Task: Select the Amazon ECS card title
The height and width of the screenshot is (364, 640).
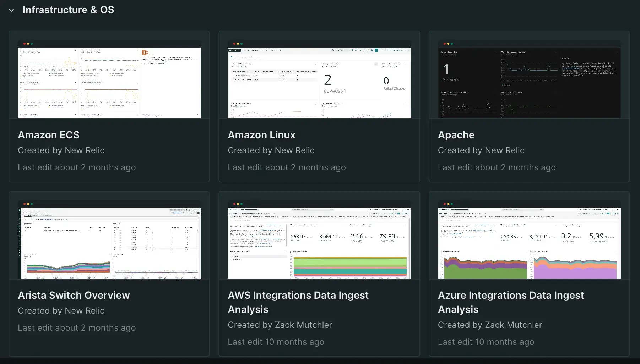Action: point(49,135)
